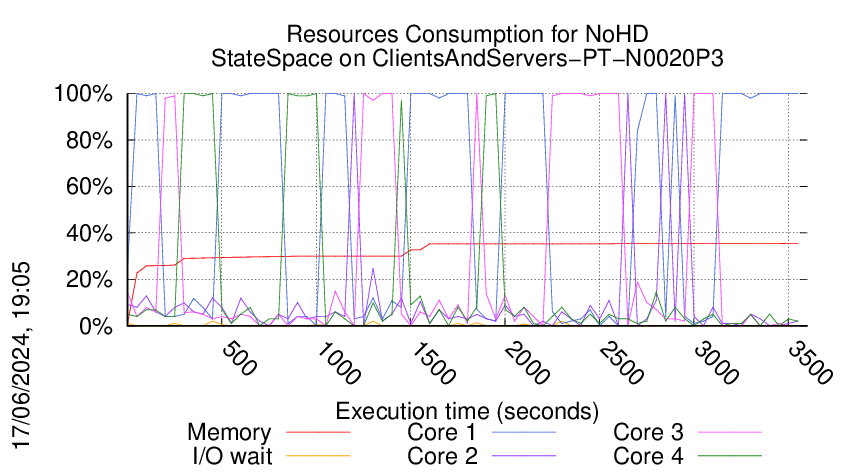
Task: Click the 3500 x-axis tick label
Action: click(x=810, y=363)
